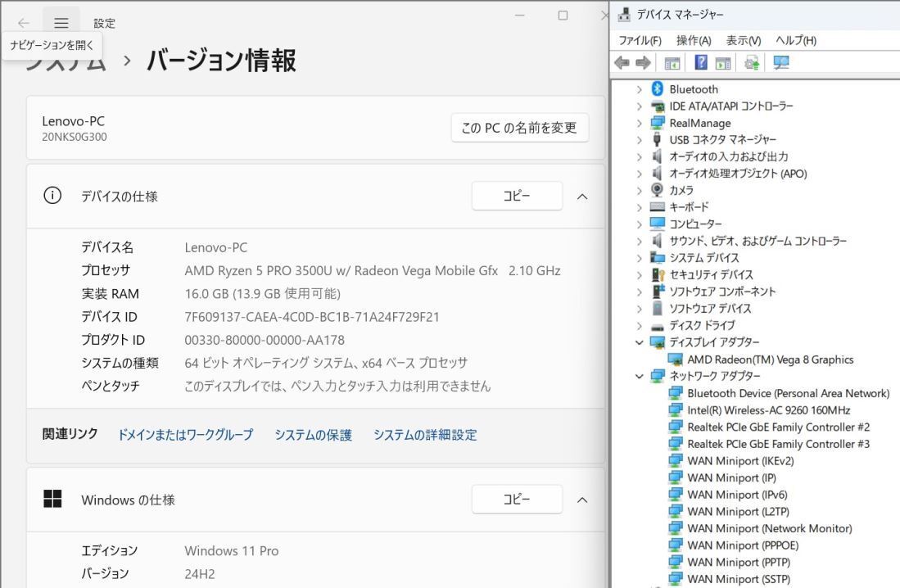This screenshot has height=588, width=900.
Task: Click Device Manager toolbar forward arrow
Action: [x=643, y=62]
